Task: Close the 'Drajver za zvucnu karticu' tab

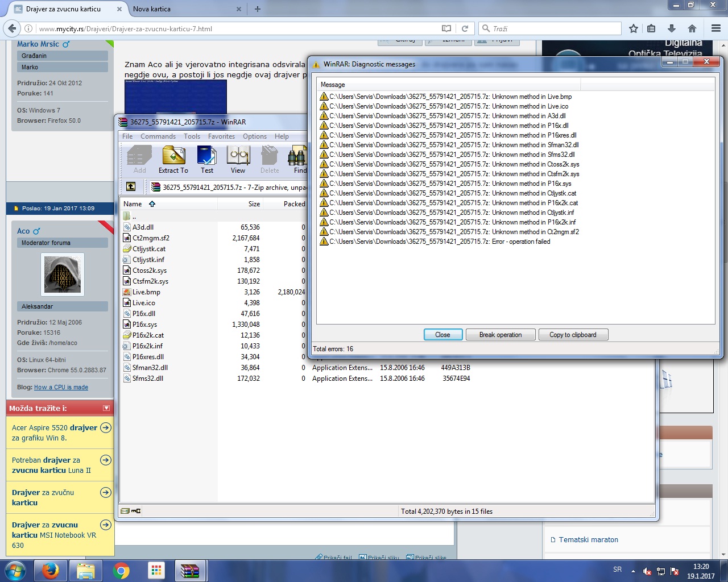Action: tap(119, 9)
